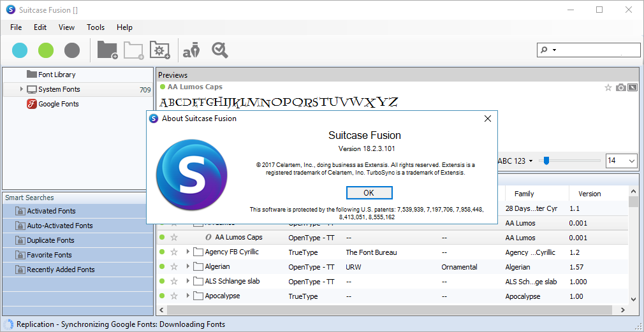Expand the ALS Schlange slab family
This screenshot has width=644, height=332.
pyautogui.click(x=188, y=281)
